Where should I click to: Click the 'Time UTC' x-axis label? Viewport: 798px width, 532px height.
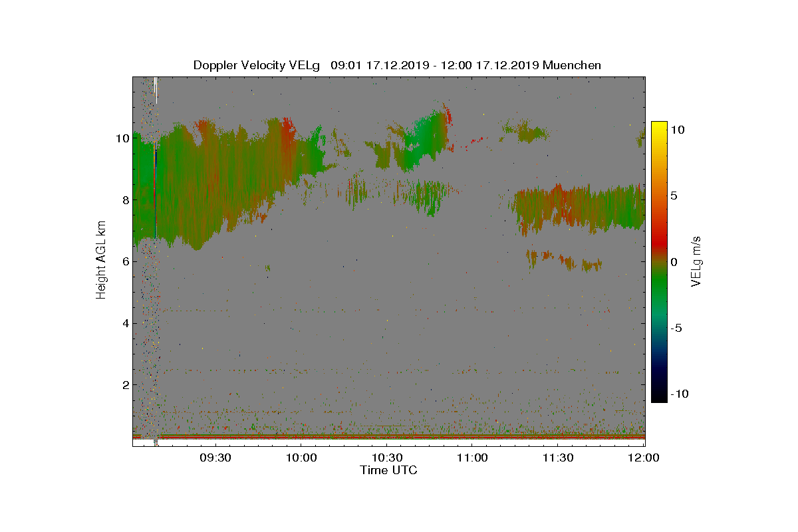(388, 470)
